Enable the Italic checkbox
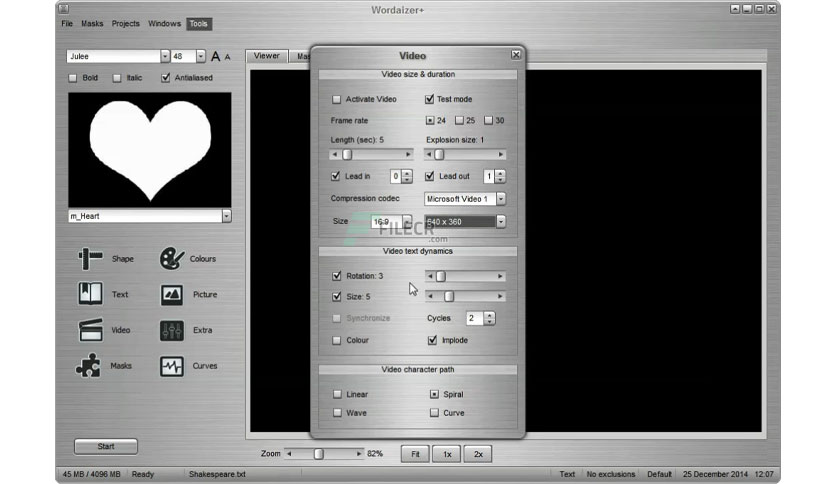 click(117, 78)
